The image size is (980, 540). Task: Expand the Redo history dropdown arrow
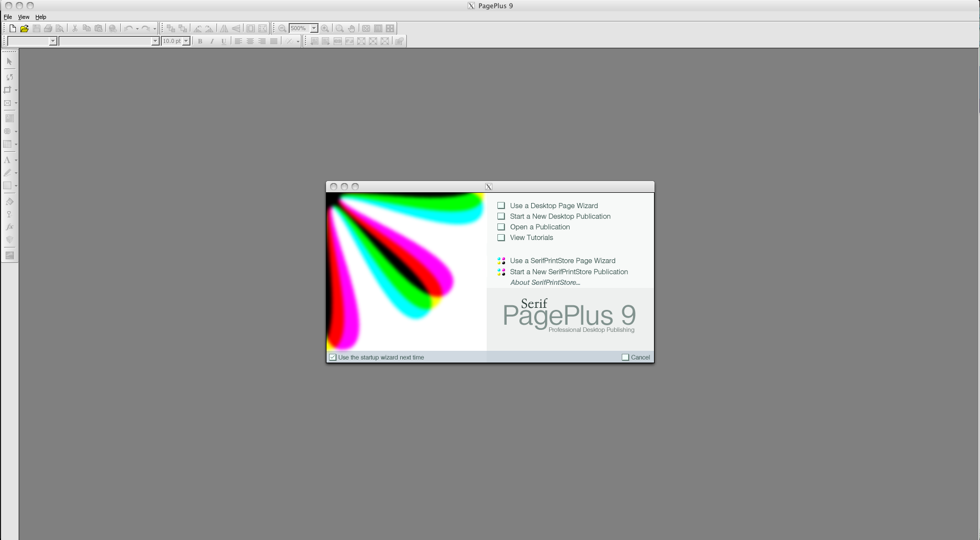(155, 29)
